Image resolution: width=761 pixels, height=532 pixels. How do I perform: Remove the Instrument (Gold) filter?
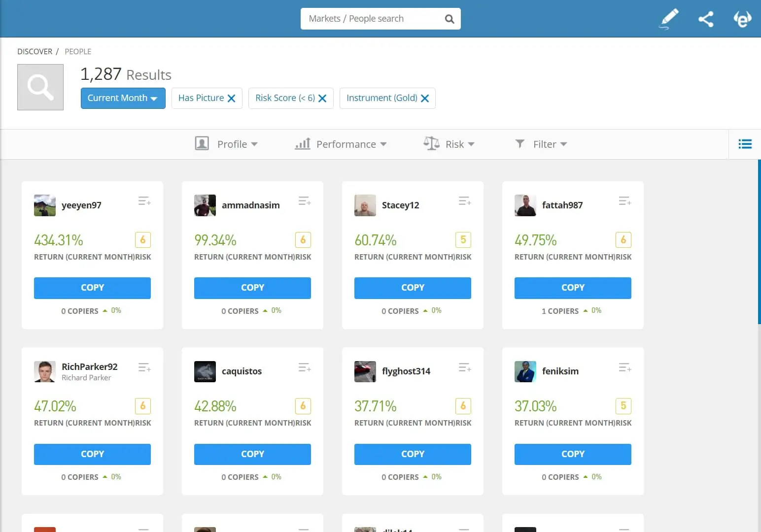[425, 98]
